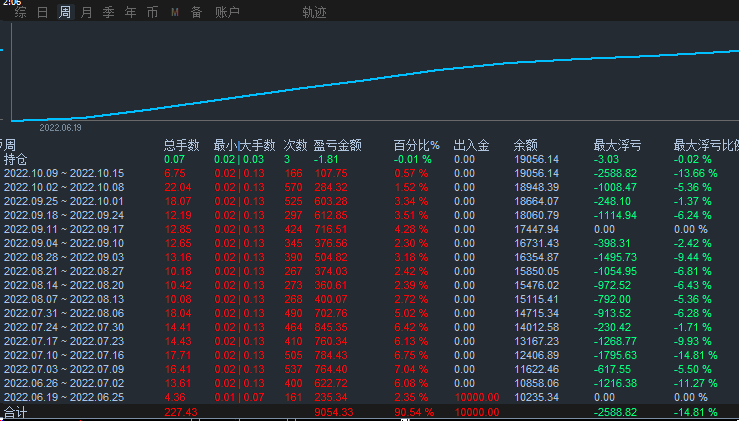Click the max floating loss -13.66 %
This screenshot has height=421, width=739.
(x=696, y=173)
